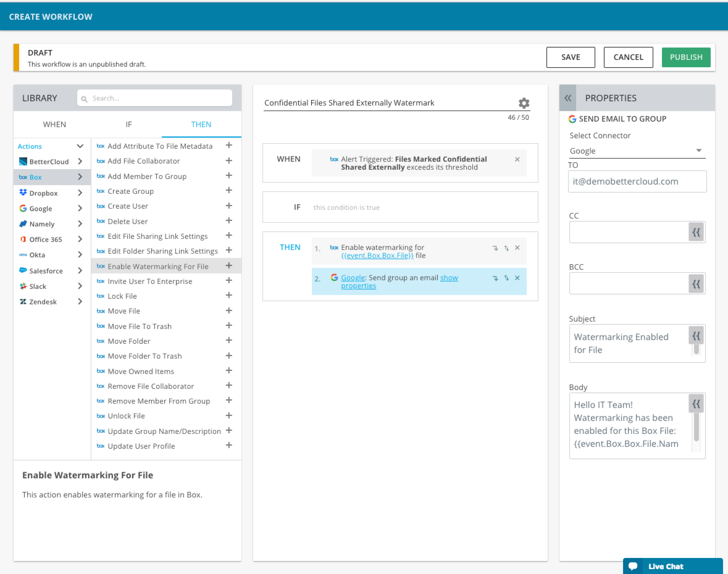This screenshot has height=574, width=728.
Task: Expand Google actions list
Action: click(x=80, y=209)
